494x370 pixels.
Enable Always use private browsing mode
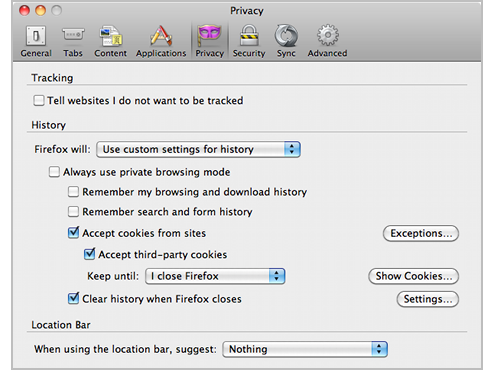pyautogui.click(x=54, y=172)
